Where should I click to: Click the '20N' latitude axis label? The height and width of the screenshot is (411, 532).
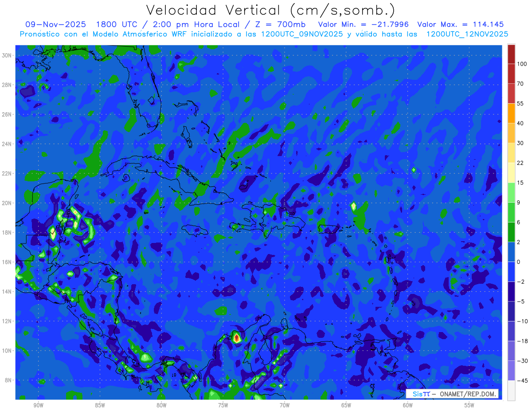tap(8, 203)
